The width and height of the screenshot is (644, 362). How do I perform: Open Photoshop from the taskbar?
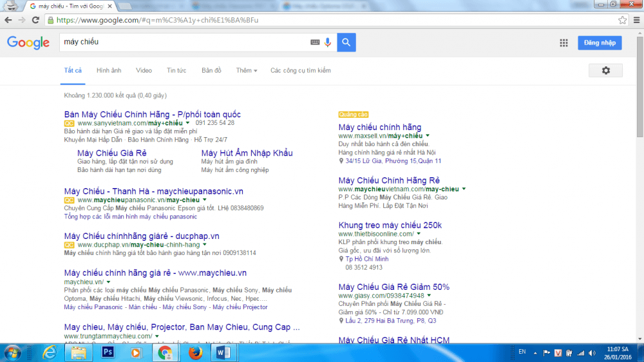pos(108,352)
